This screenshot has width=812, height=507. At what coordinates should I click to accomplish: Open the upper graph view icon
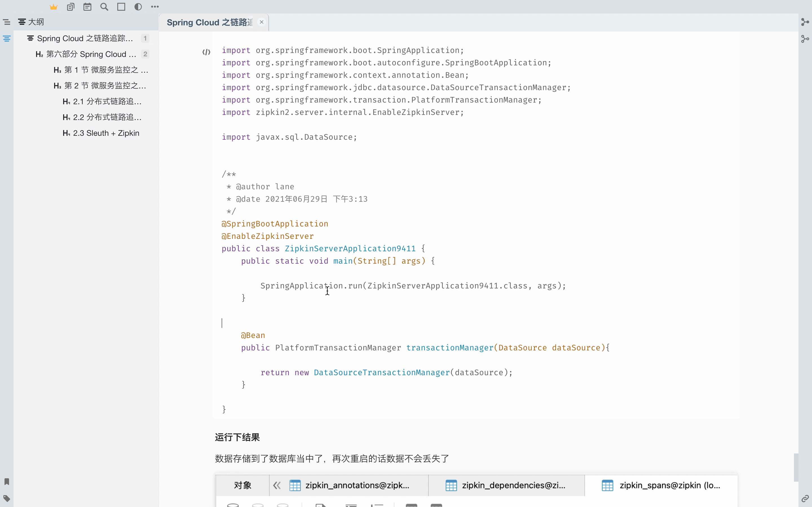(805, 22)
